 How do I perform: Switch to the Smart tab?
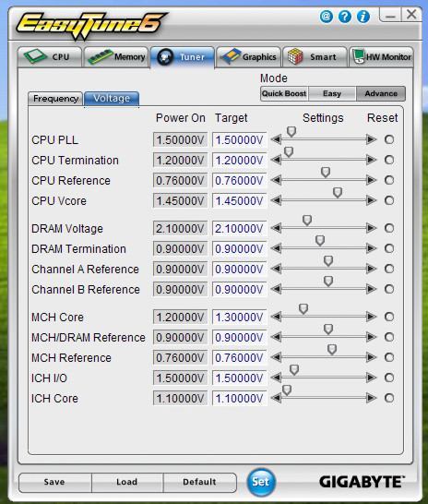[x=315, y=57]
